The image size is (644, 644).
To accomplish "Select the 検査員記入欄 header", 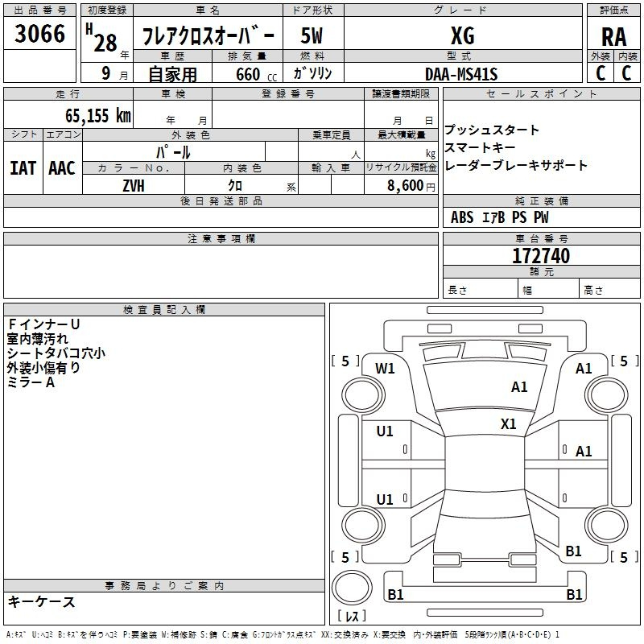I will 164,310.
